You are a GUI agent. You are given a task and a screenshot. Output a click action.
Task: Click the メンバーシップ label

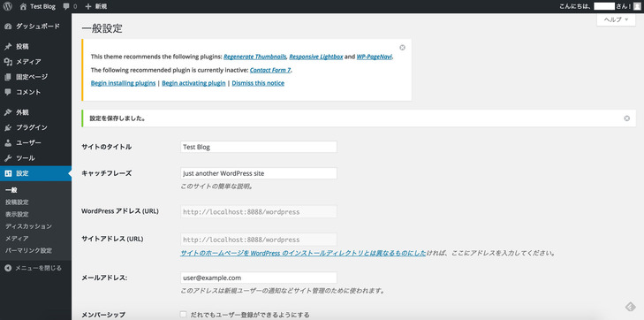coord(103,315)
